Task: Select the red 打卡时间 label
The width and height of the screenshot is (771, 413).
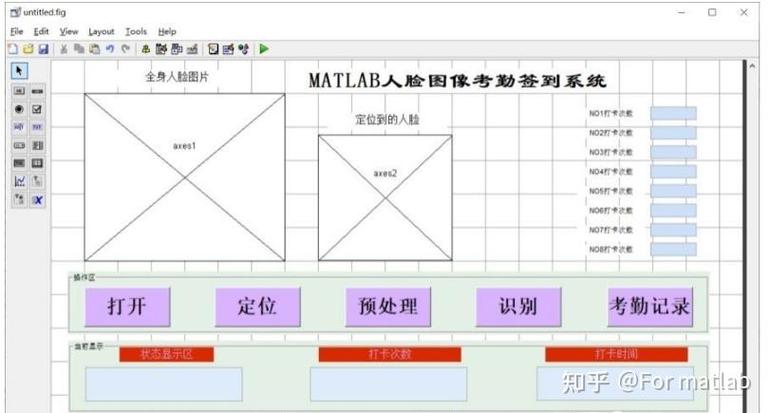Action: point(616,354)
